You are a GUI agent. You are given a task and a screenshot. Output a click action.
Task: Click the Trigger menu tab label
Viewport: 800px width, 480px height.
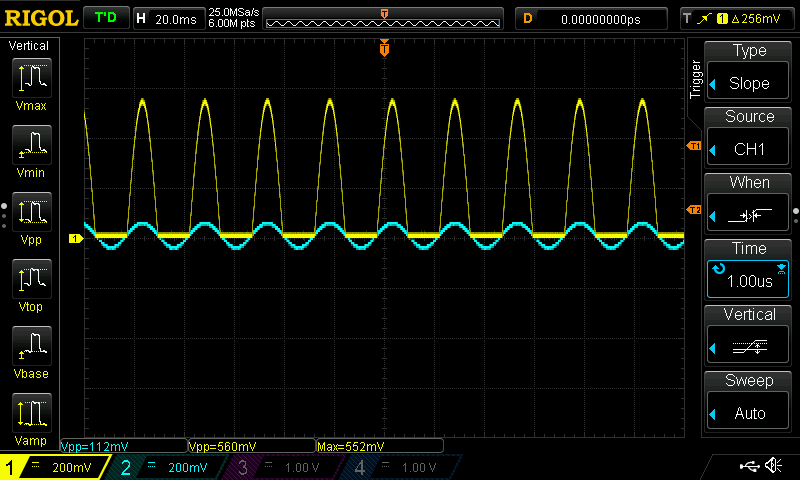pyautogui.click(x=695, y=79)
